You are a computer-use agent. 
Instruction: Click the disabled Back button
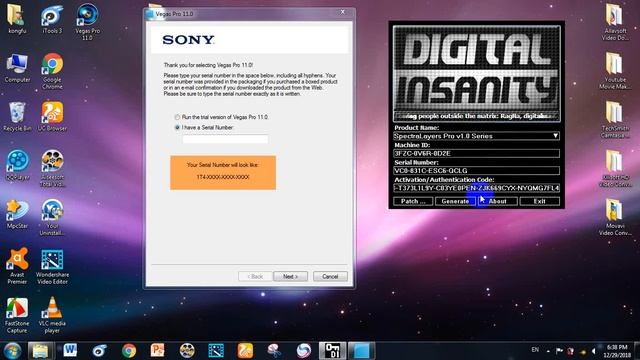pos(255,277)
